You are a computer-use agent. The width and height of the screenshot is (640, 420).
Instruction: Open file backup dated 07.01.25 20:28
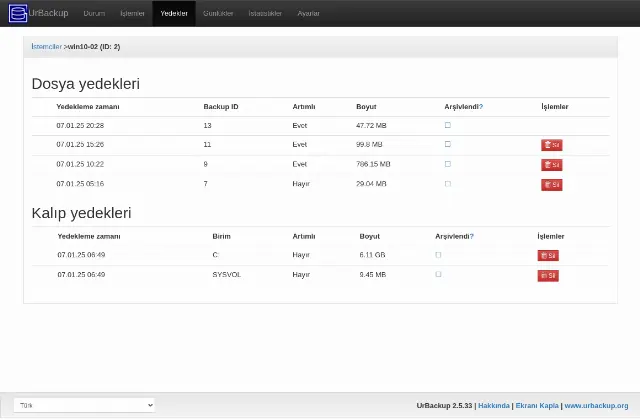pyautogui.click(x=80, y=126)
